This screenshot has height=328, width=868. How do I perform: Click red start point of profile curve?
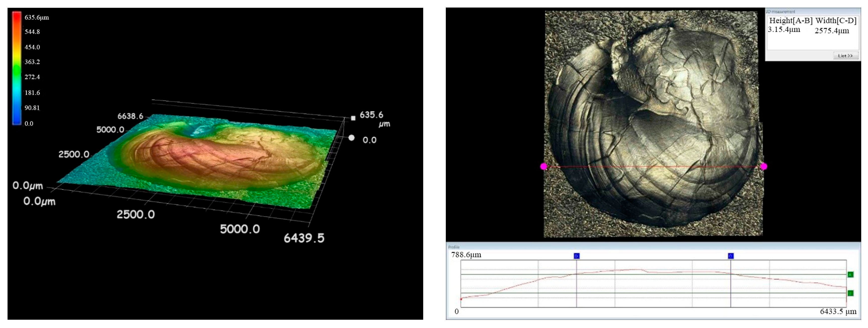point(461,299)
